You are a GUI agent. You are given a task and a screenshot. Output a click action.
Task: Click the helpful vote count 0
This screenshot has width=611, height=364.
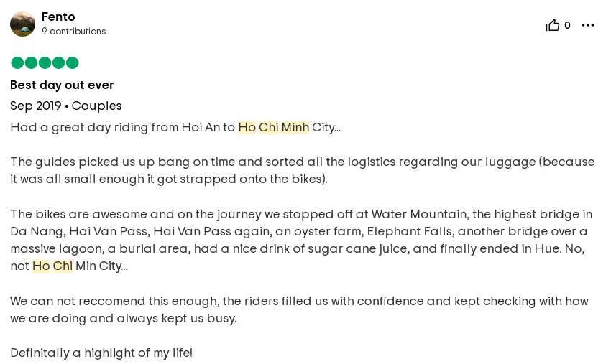(x=567, y=25)
